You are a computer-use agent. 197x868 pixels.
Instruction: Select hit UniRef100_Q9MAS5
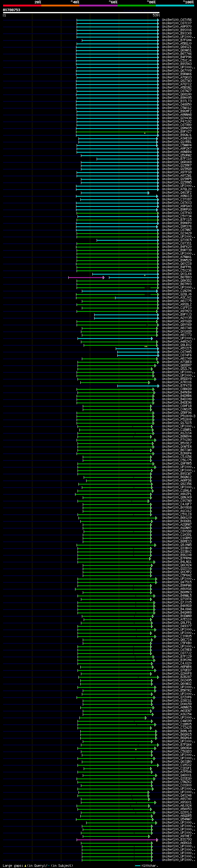point(176,128)
